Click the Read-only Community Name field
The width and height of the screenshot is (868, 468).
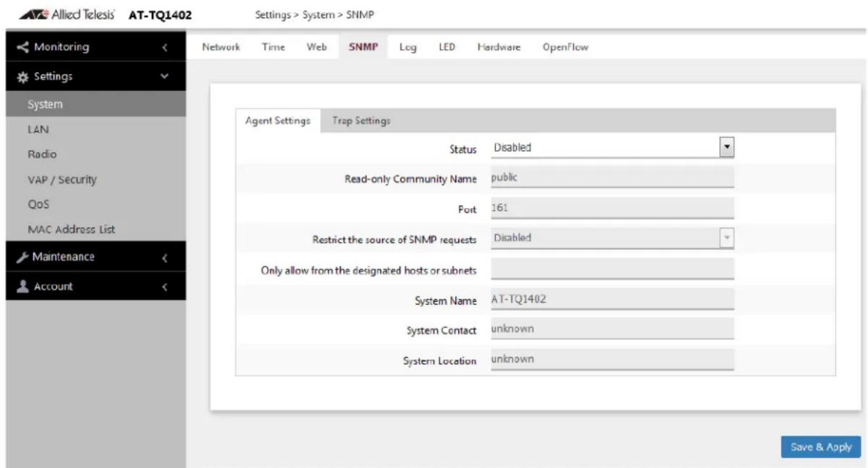click(613, 177)
